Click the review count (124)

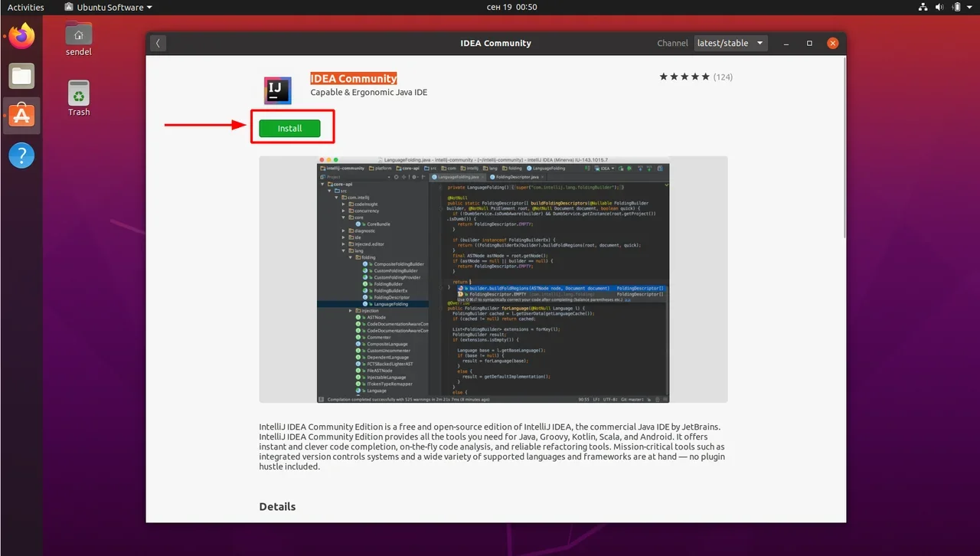(x=723, y=77)
